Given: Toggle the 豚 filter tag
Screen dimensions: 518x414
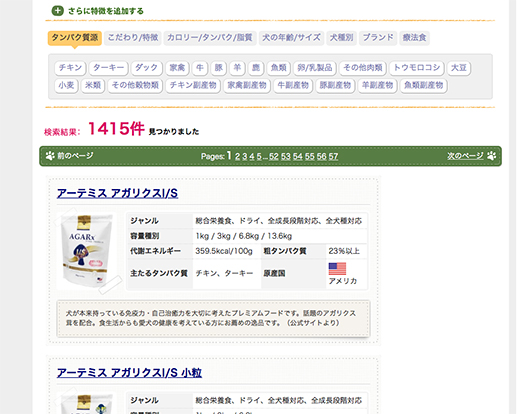Looking at the screenshot, I should pyautogui.click(x=218, y=68).
